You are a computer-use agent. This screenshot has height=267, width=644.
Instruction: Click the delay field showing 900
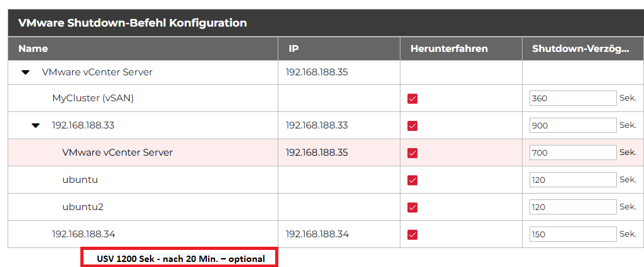coord(573,125)
